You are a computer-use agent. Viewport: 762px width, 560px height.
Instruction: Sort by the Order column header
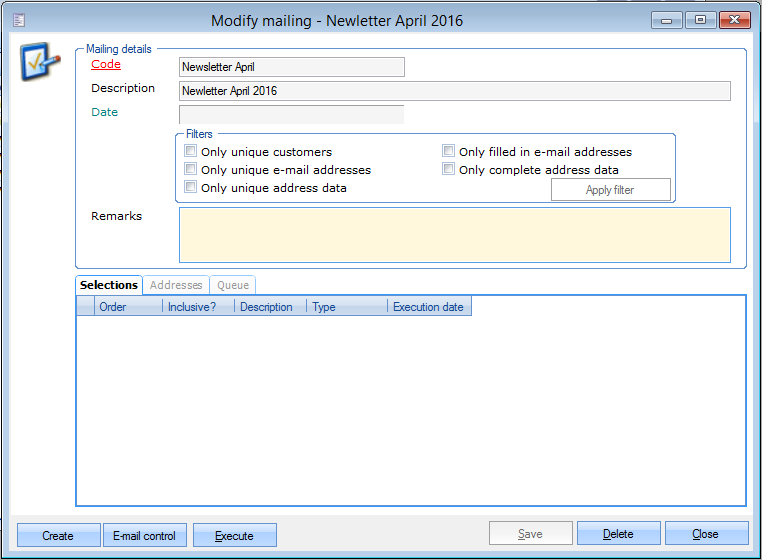(x=128, y=307)
